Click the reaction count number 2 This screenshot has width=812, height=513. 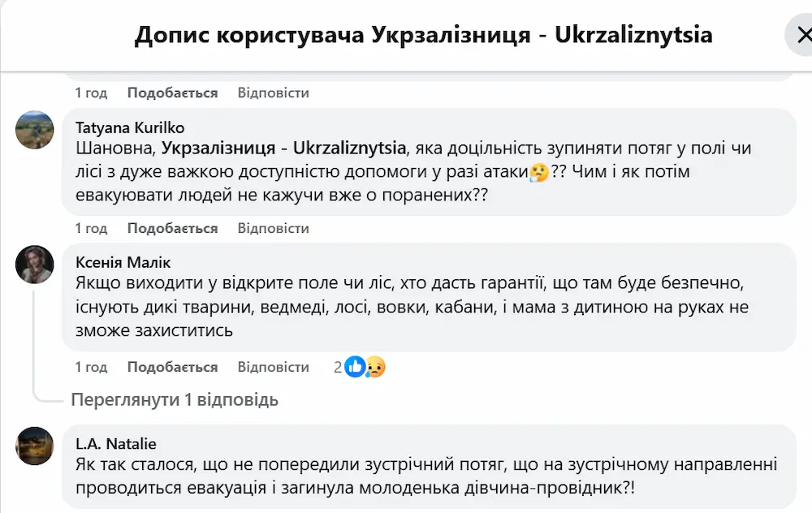pos(335,367)
